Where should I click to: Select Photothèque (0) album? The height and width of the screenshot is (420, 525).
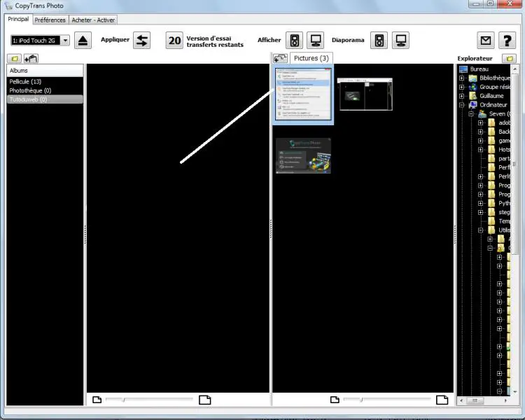coord(45,91)
